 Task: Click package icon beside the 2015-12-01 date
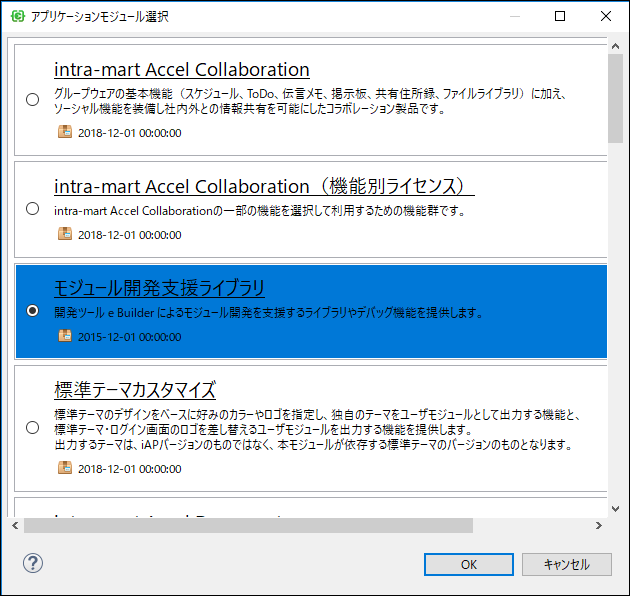pyautogui.click(x=65, y=337)
